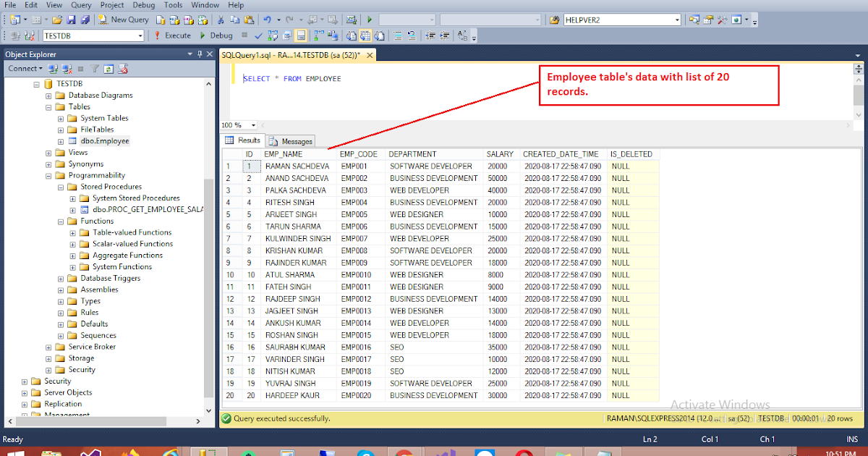This screenshot has width=868, height=456.
Task: Expand the Table-valued Functions node
Action: 72,232
